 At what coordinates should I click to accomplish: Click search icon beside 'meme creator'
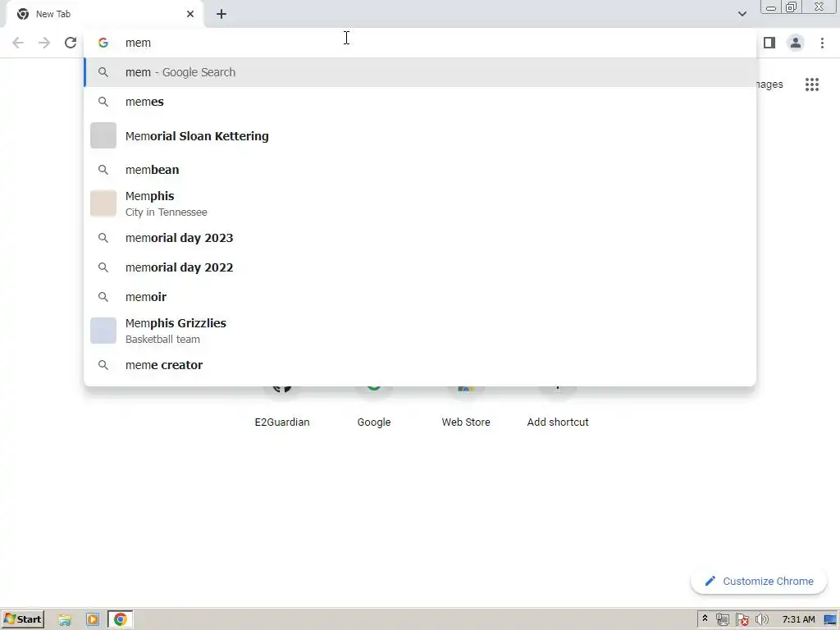click(103, 365)
